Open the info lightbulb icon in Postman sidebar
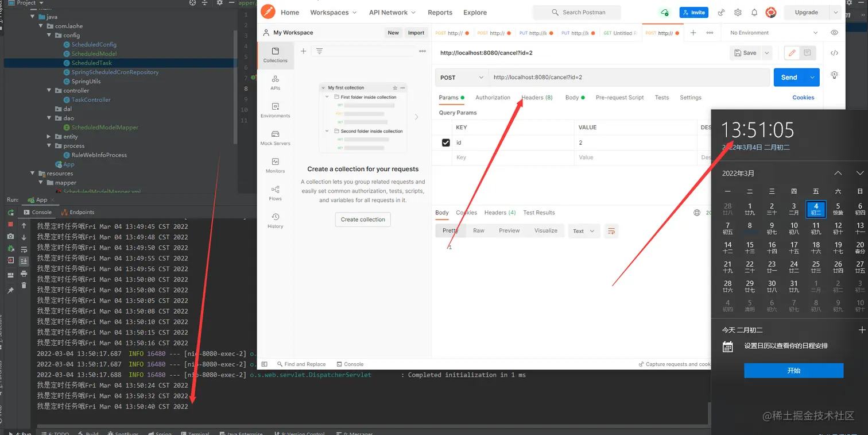Screen dimensions: 868x435 [x=834, y=75]
